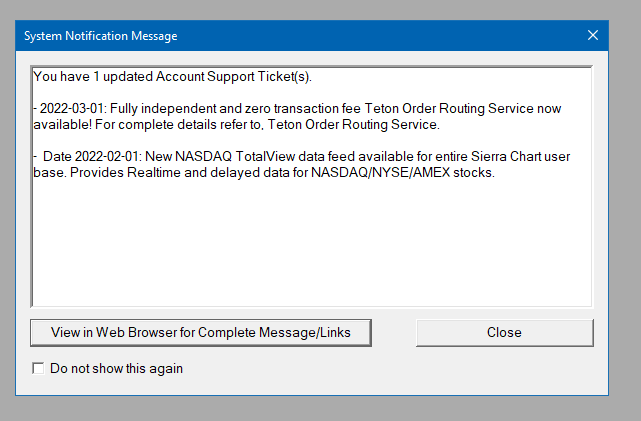
Task: Click the "Sierra Chart user" text
Action: pos(520,156)
